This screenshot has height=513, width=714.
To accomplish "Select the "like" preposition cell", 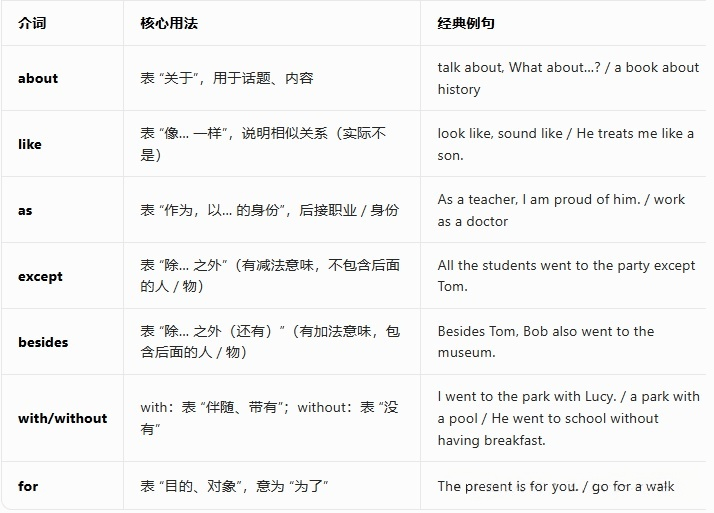I will (30, 144).
